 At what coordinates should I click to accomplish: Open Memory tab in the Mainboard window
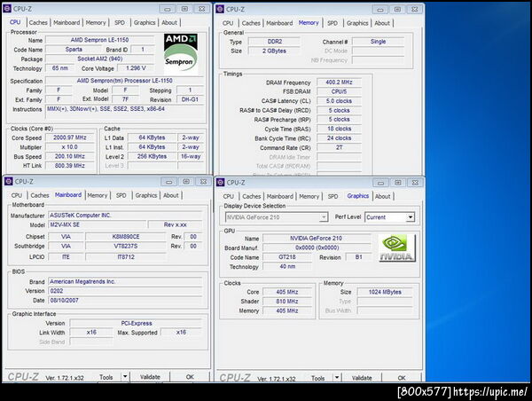[97, 195]
